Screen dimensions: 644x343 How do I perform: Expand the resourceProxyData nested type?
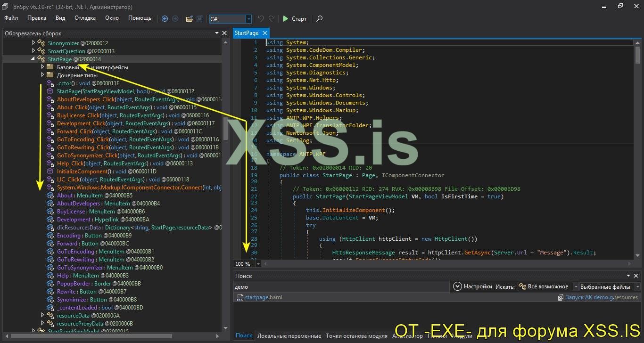tap(42, 323)
